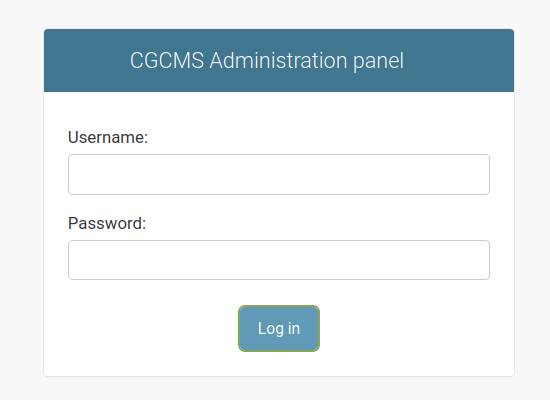Click the Username input field

point(279,174)
